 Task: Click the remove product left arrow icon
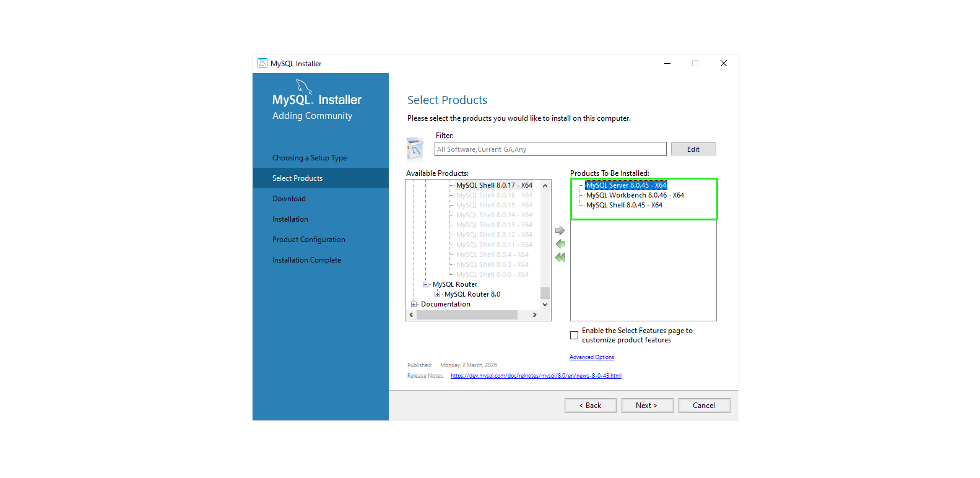coord(560,244)
